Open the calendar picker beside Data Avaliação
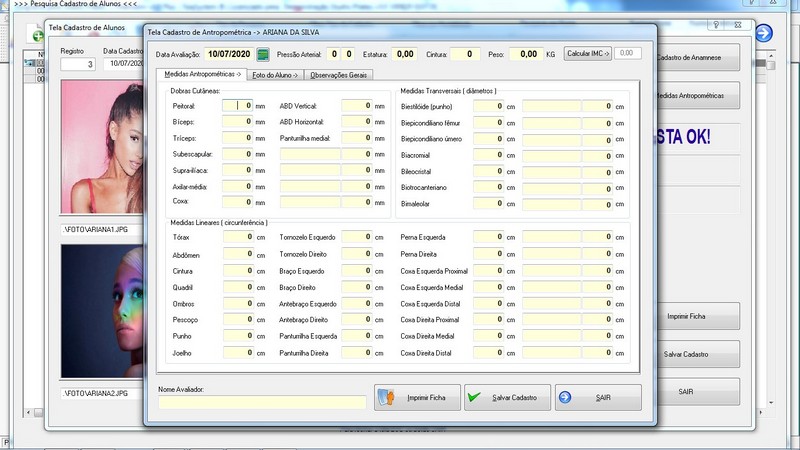 [263, 53]
